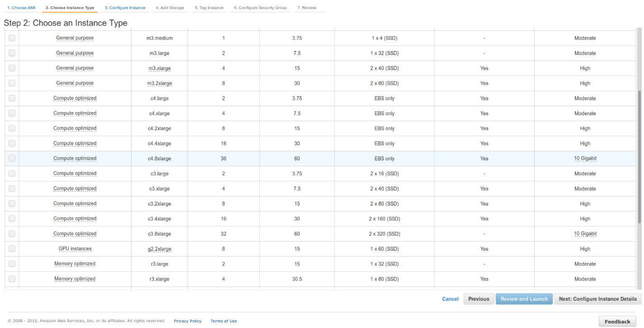This screenshot has width=644, height=328.
Task: Click the g2.2xlarge instance type name
Action: (159, 249)
